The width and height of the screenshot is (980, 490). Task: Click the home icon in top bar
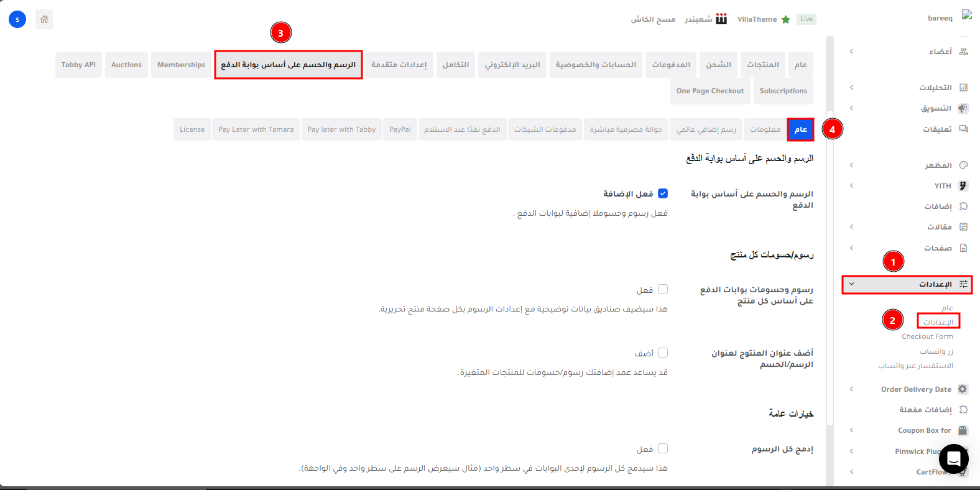[44, 19]
